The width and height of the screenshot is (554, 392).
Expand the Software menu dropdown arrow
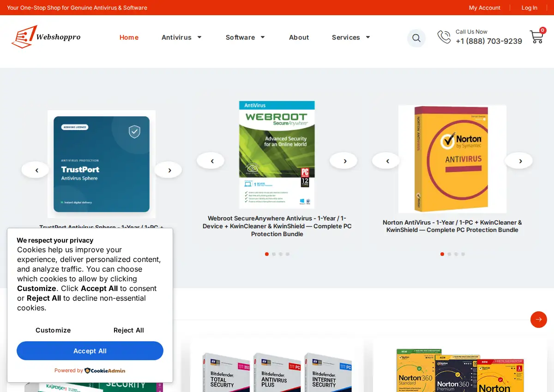click(x=263, y=37)
